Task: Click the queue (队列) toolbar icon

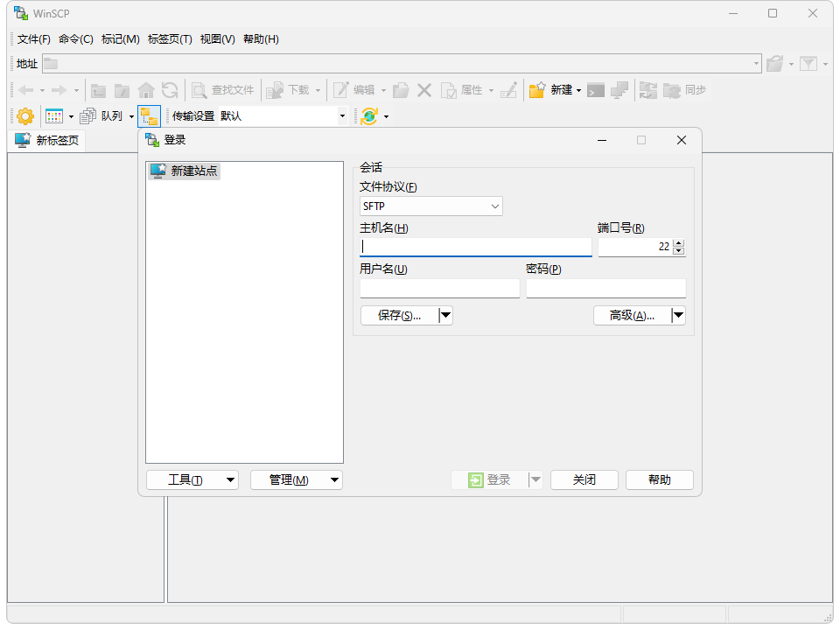Action: coord(88,115)
